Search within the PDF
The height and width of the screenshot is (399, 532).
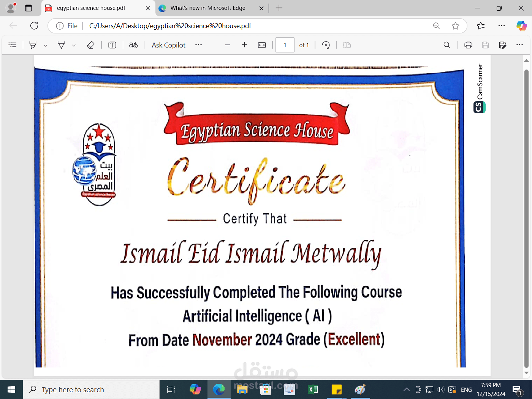coord(447,45)
